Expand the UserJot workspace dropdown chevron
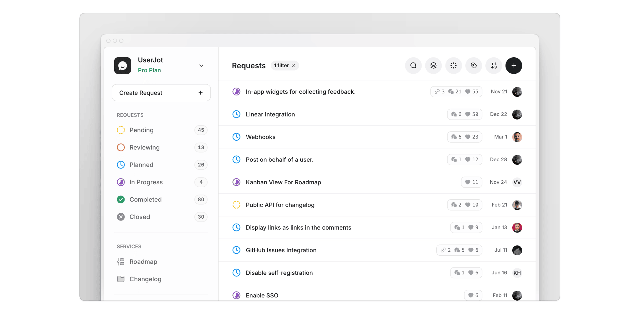Viewport: 644px width, 321px height. pos(201,66)
